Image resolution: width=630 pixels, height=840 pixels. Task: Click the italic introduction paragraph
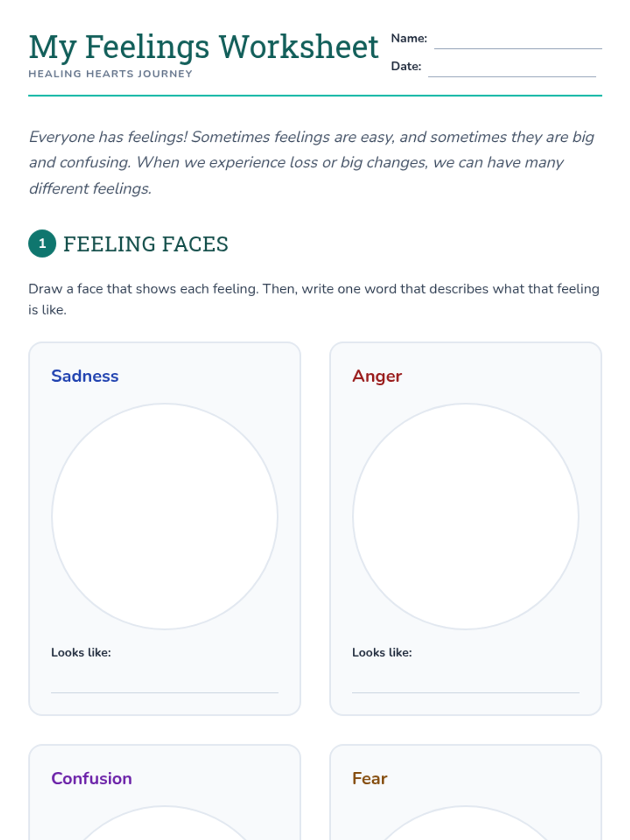(311, 162)
